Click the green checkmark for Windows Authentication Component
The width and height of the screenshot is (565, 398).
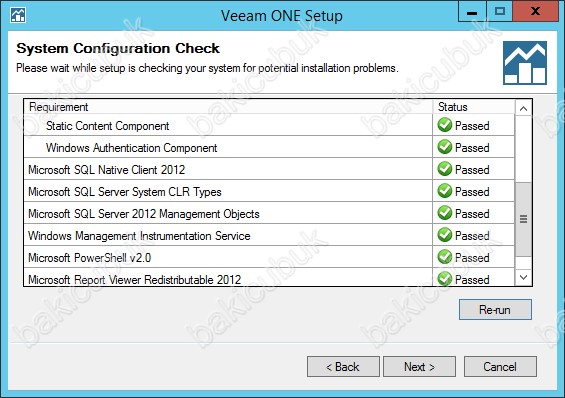pyautogui.click(x=445, y=147)
